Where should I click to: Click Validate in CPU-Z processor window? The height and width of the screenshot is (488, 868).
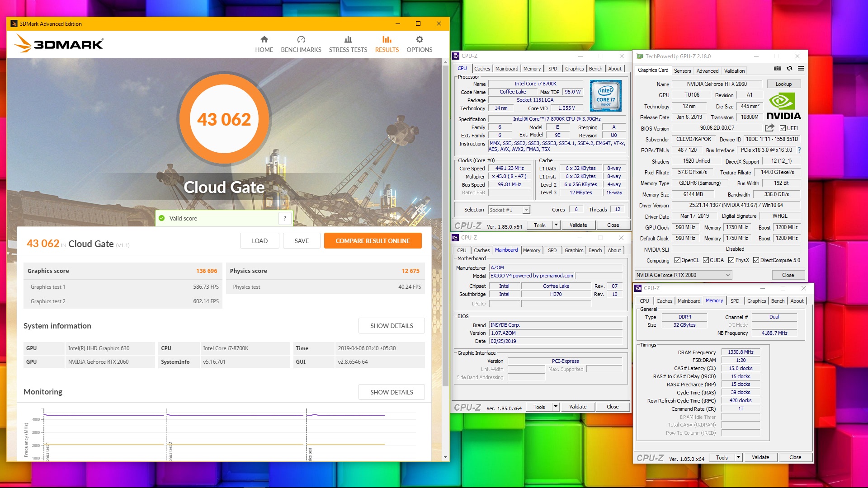(x=578, y=225)
